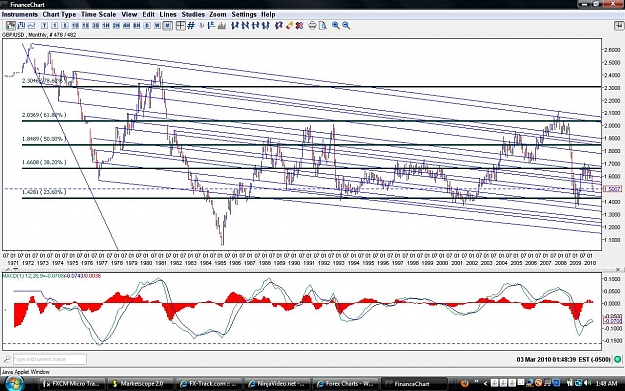Click the 1.5007 current price label

pyautogui.click(x=612, y=189)
